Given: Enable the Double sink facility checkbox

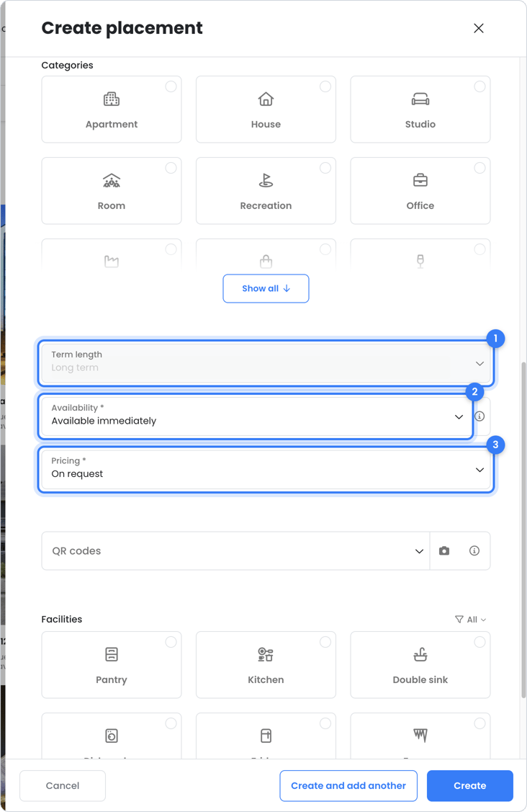Looking at the screenshot, I should (x=480, y=642).
